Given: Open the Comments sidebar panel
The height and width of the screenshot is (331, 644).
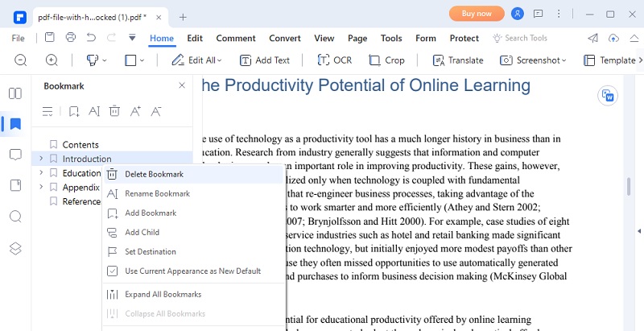Looking at the screenshot, I should point(15,155).
